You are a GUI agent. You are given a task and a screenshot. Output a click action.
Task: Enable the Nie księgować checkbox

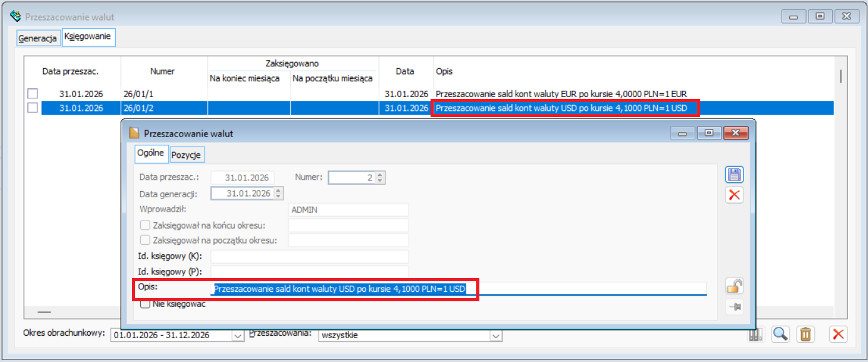click(145, 304)
